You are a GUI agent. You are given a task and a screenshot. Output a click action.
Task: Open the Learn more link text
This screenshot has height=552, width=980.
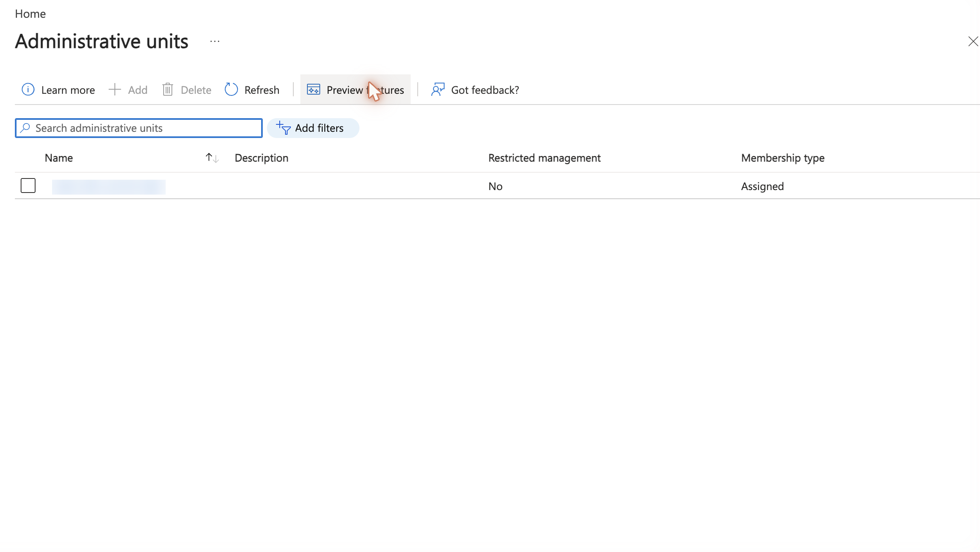coord(68,90)
